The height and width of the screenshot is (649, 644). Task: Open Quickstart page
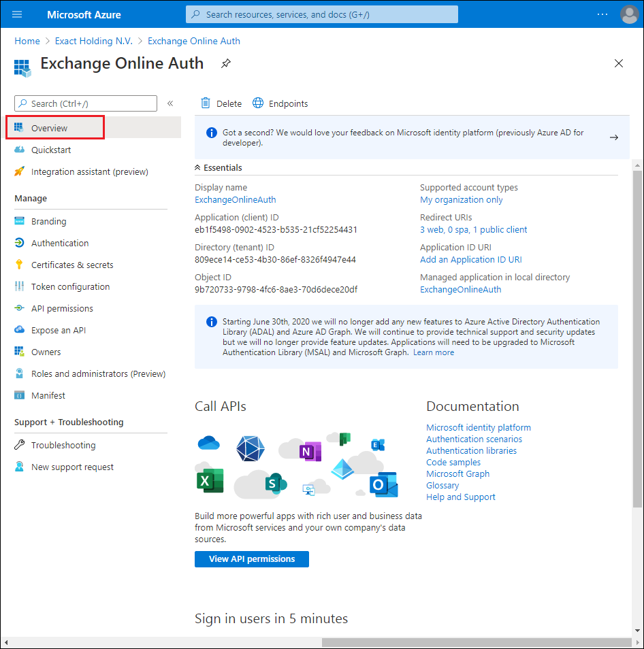click(51, 150)
